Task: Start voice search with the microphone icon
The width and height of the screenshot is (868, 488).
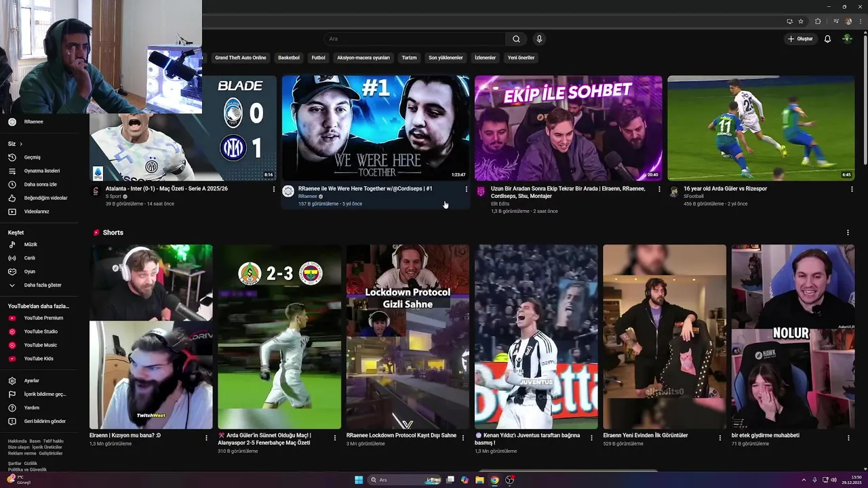Action: click(539, 39)
